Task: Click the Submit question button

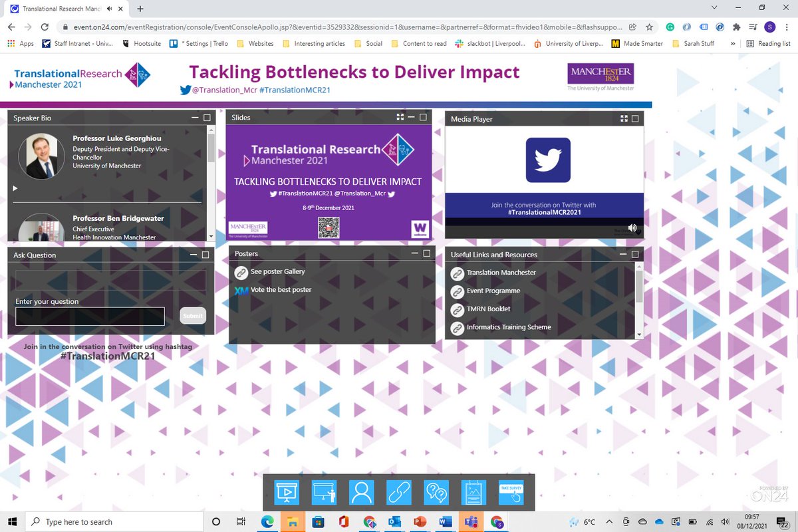Action: (193, 316)
